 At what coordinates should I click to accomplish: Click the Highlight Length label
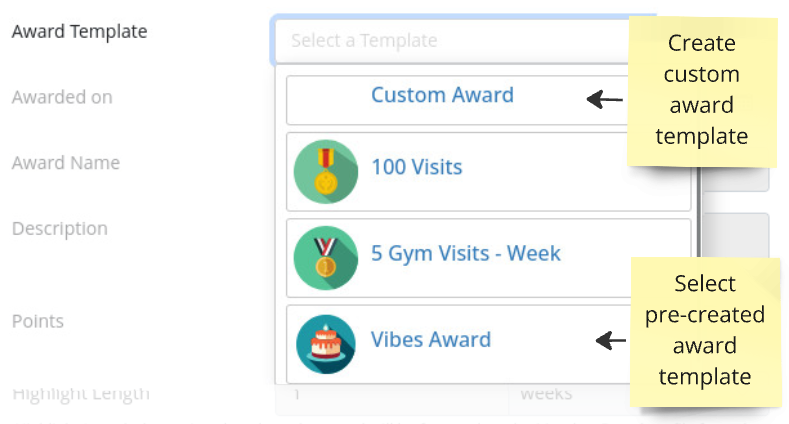(81, 394)
